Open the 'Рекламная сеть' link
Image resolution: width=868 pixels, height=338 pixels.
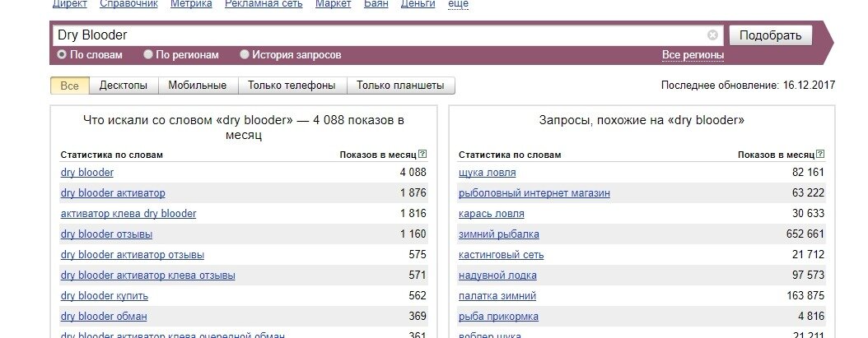(264, 4)
